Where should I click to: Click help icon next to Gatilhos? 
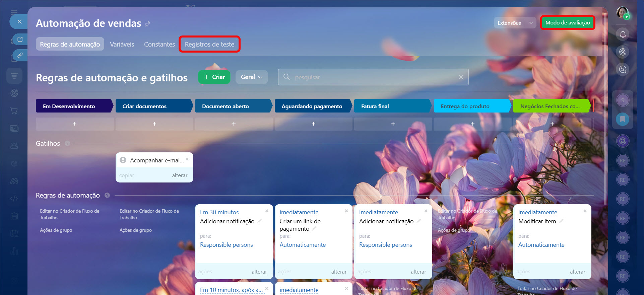click(67, 143)
